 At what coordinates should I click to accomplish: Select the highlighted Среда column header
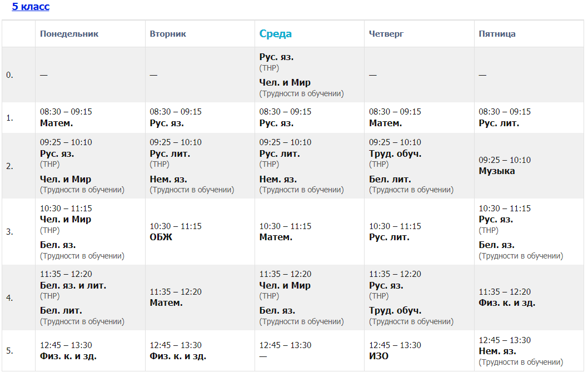(275, 34)
